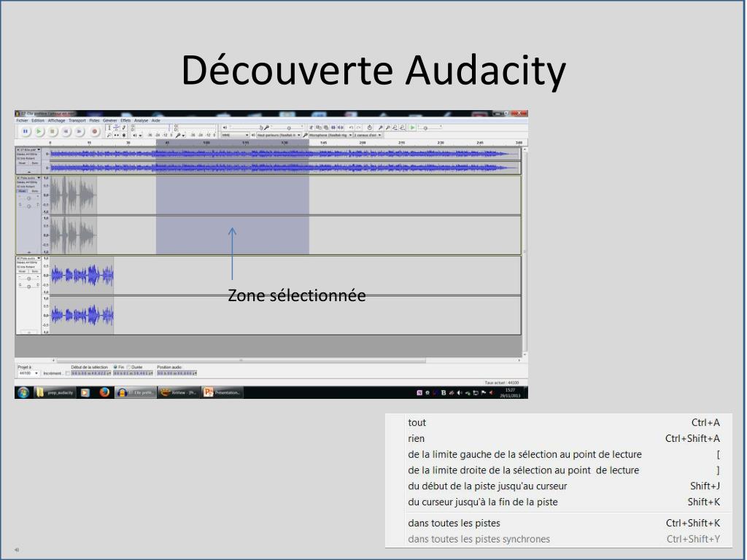
Task: Open the input channels dropdown
Action: pos(368,135)
